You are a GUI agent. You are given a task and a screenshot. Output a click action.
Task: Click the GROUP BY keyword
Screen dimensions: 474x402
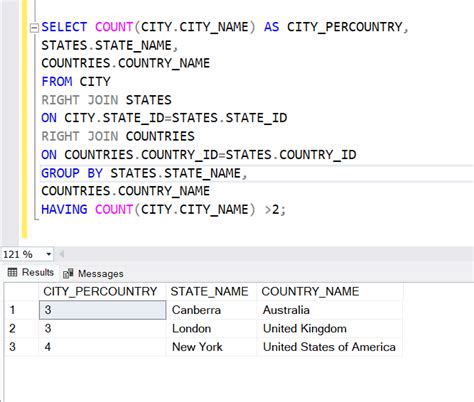point(72,173)
